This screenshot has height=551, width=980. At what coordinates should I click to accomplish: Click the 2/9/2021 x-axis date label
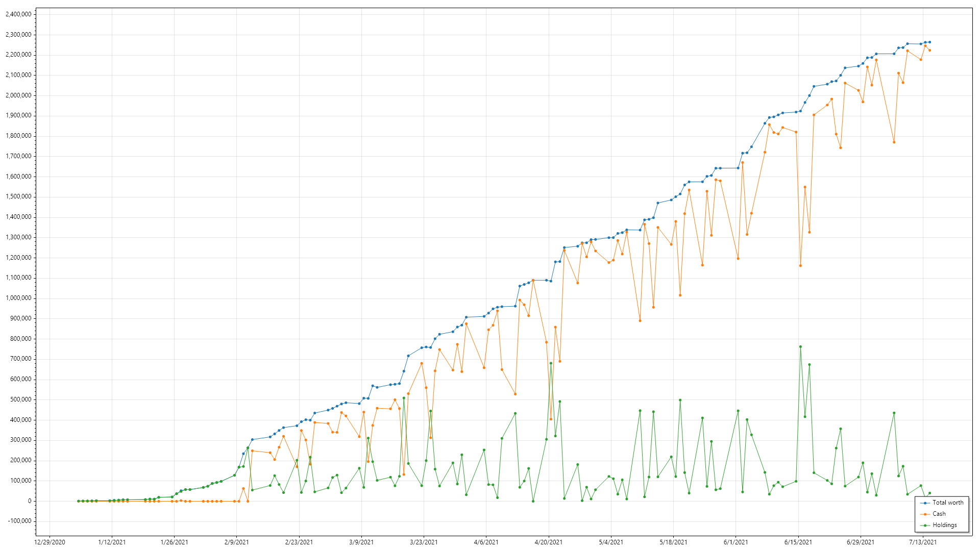coord(237,542)
